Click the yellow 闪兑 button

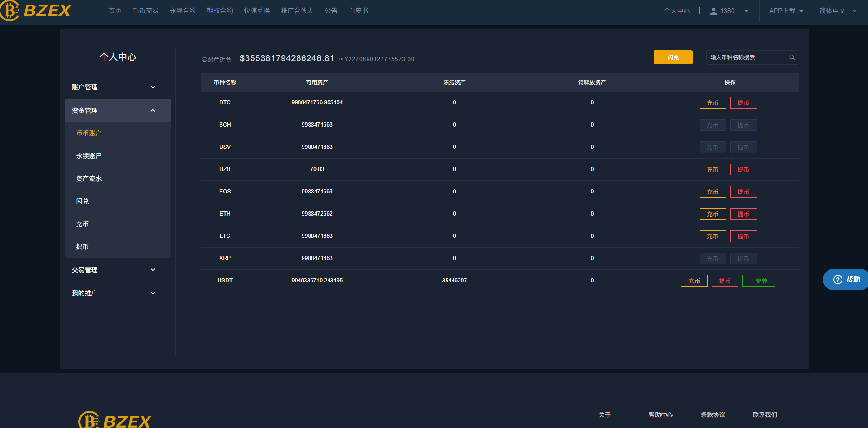[673, 57]
